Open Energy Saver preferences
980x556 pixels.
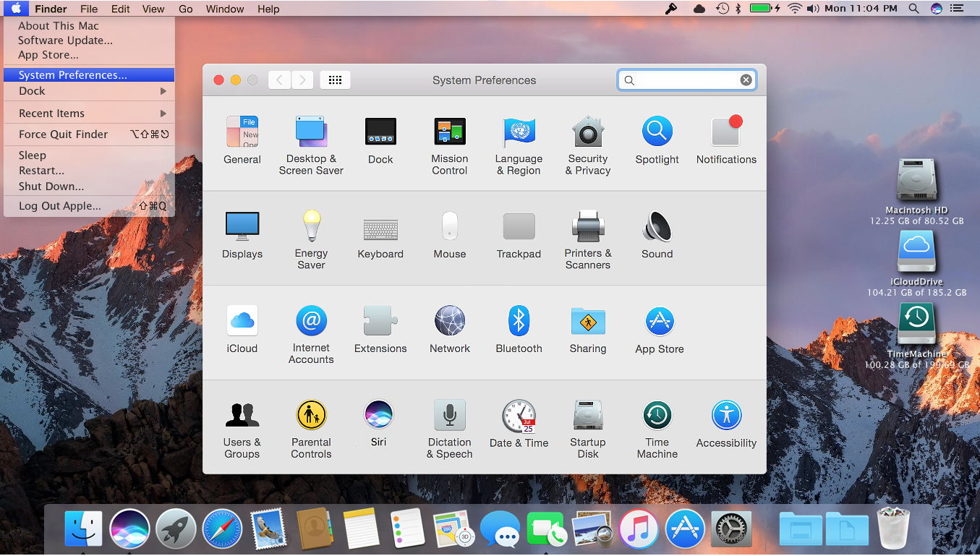click(x=311, y=239)
